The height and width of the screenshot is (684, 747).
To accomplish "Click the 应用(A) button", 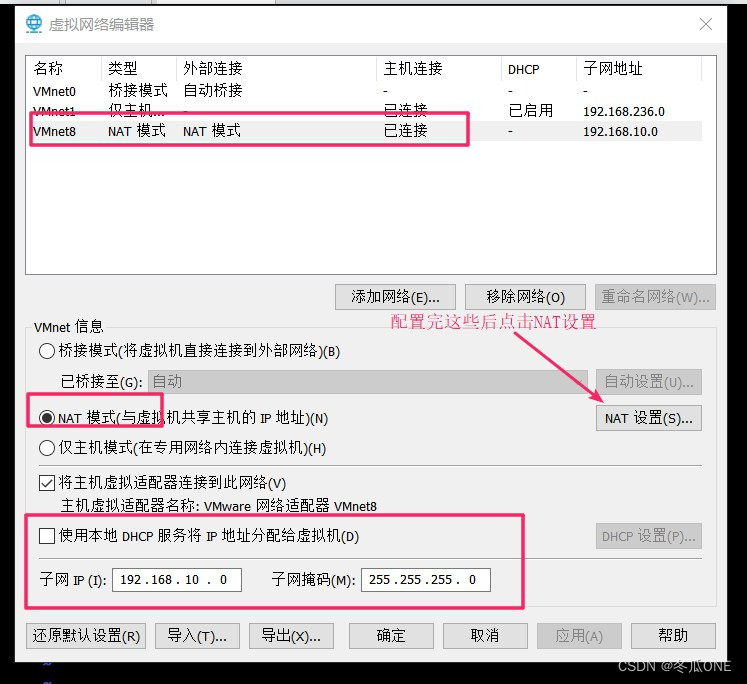I will 579,636.
